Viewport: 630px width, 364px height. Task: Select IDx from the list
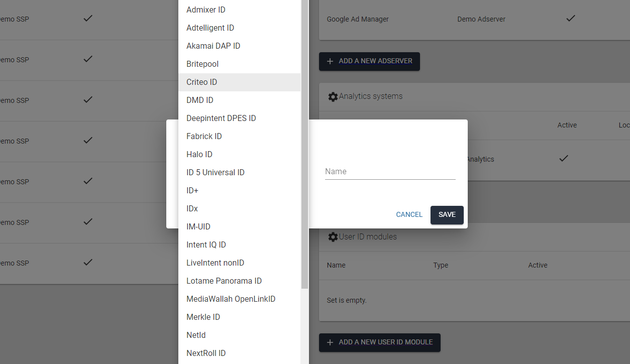click(240, 209)
